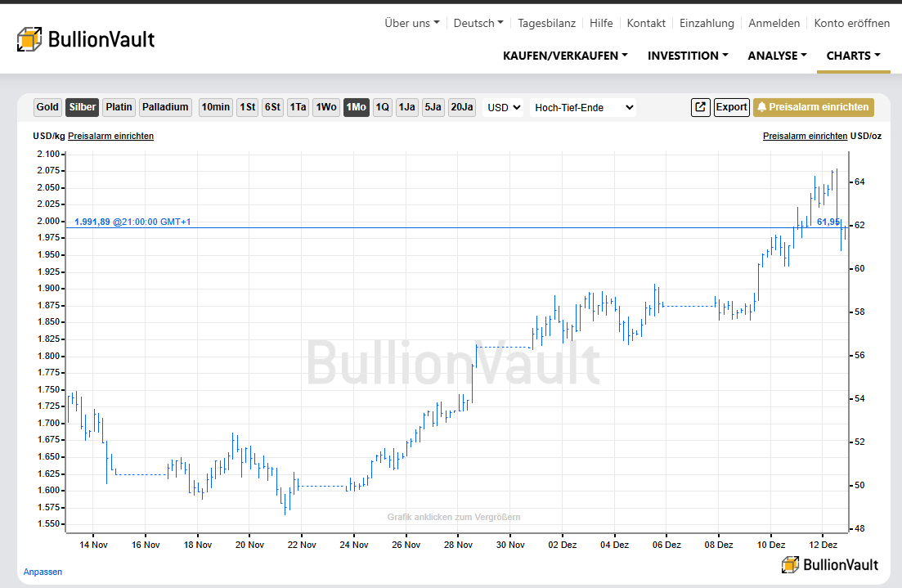Switch chart range to 1Ta
Image resolution: width=902 pixels, height=588 pixels.
point(298,107)
